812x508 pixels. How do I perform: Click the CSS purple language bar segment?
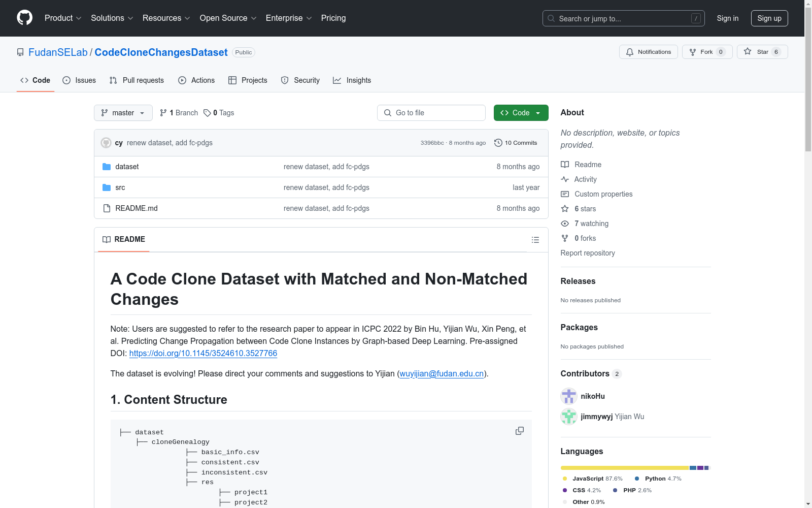point(700,468)
